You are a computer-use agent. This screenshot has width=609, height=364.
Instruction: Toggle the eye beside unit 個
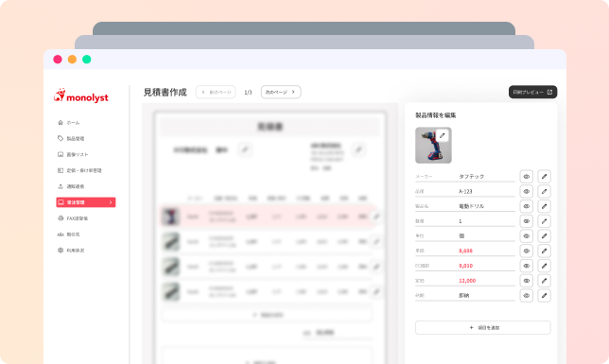pos(527,235)
